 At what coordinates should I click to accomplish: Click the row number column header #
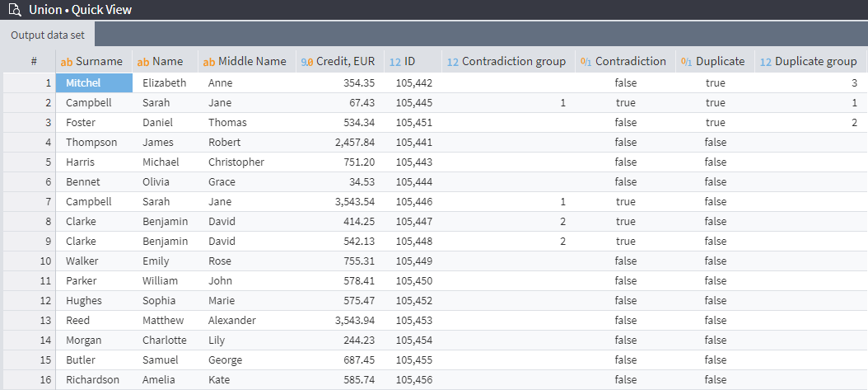pos(34,62)
